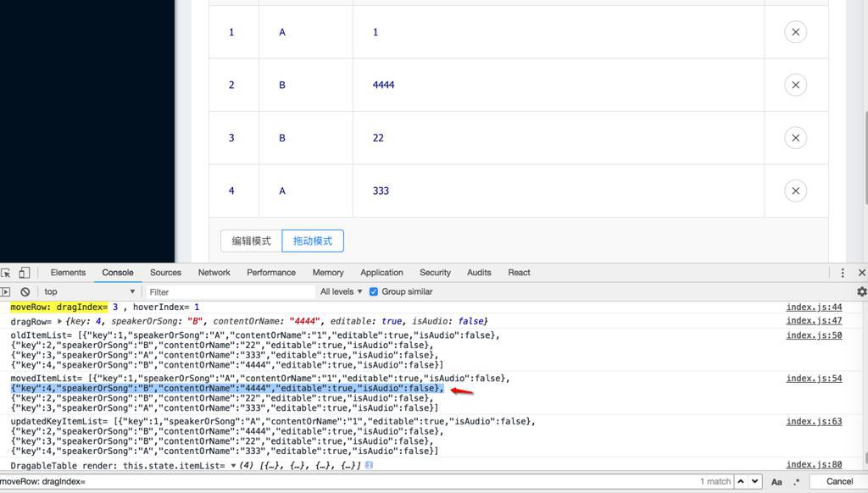Open source link index.js:47
The height and width of the screenshot is (493, 868).
[x=814, y=321]
